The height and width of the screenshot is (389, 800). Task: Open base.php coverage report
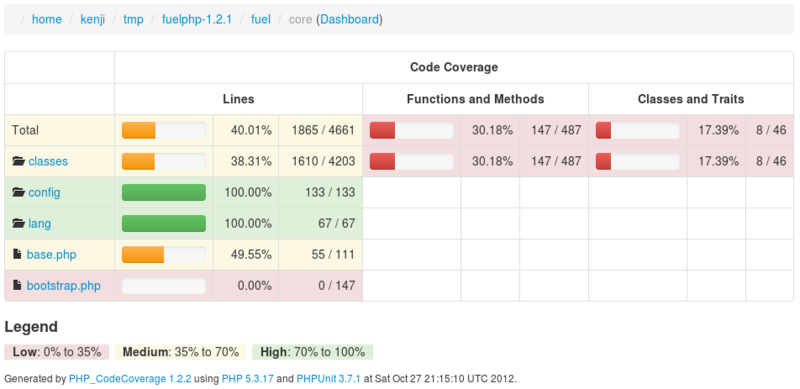(x=52, y=254)
